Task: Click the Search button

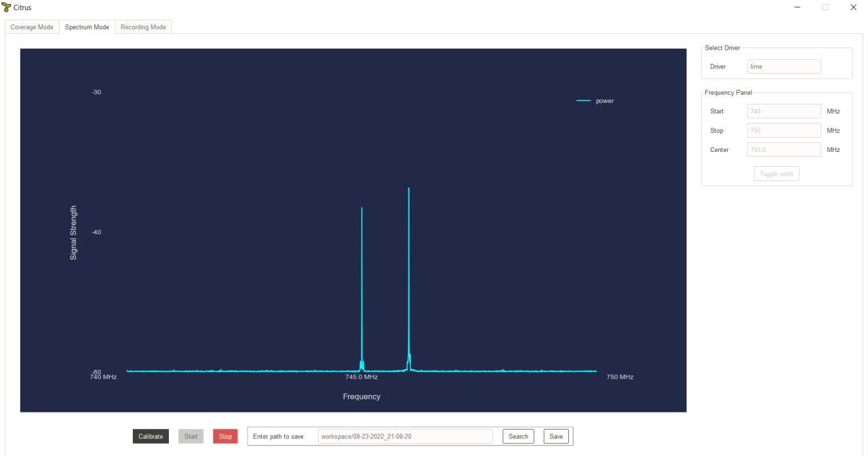Action: [518, 436]
